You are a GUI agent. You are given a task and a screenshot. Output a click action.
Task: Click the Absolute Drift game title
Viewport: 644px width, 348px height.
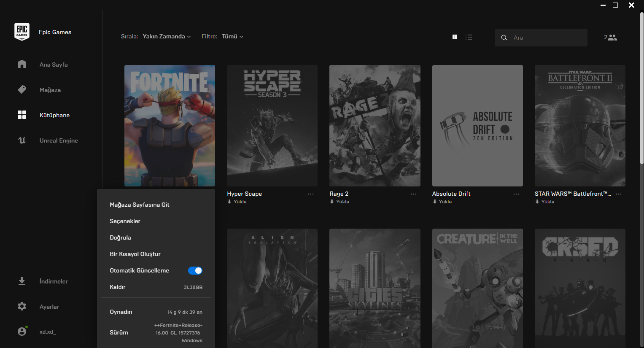[451, 194]
